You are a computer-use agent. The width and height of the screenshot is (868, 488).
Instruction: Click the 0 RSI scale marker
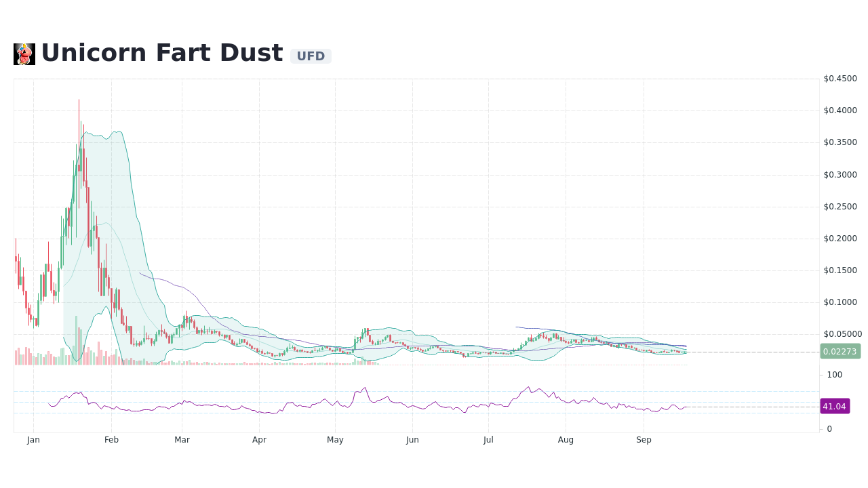[x=829, y=428]
